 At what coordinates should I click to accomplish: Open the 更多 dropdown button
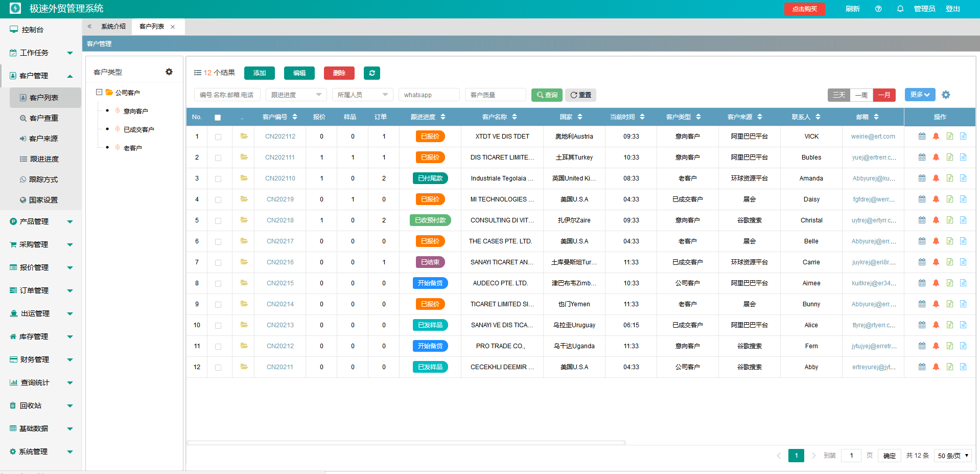[x=920, y=95]
